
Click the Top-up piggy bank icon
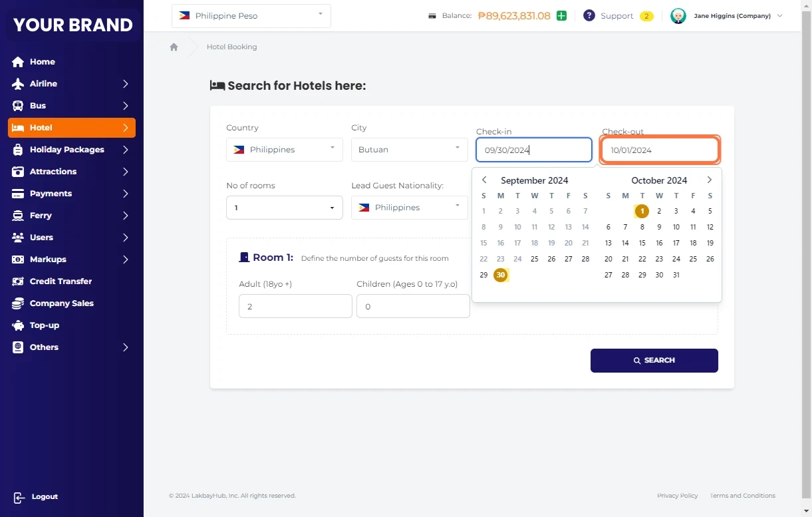(19, 325)
